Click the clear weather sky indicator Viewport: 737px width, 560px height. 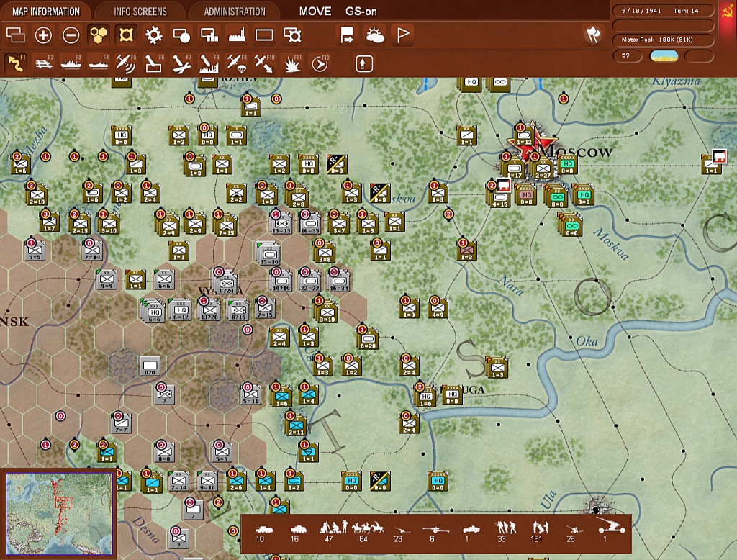(x=664, y=56)
